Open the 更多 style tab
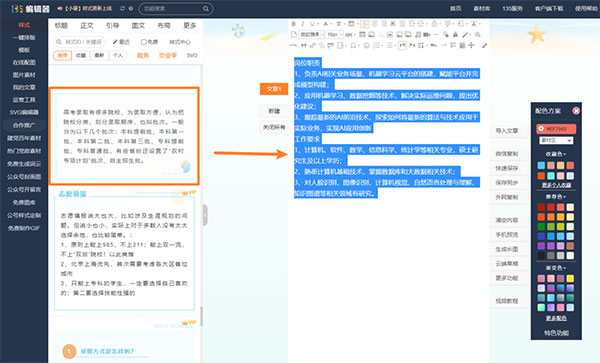The image size is (600, 363). point(190,26)
